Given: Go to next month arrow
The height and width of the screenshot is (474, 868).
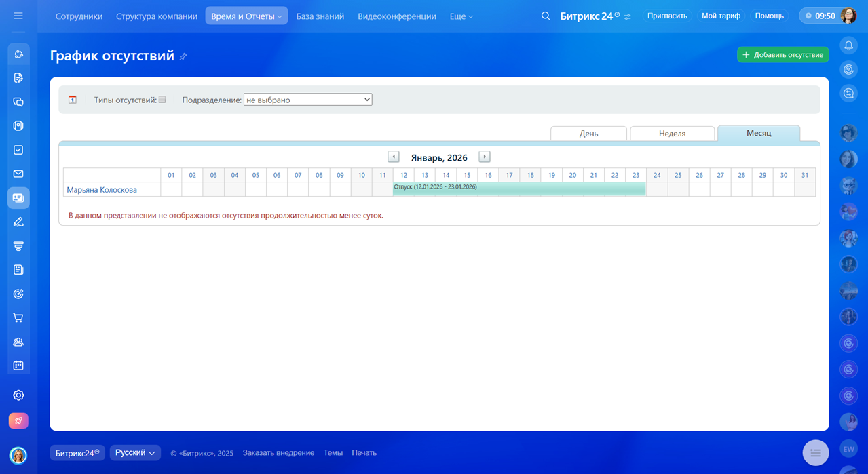Looking at the screenshot, I should pyautogui.click(x=484, y=157).
